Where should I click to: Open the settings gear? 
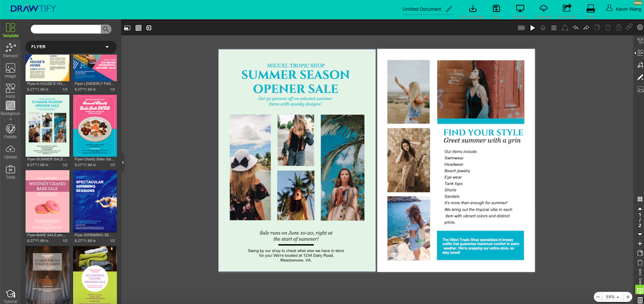640,28
